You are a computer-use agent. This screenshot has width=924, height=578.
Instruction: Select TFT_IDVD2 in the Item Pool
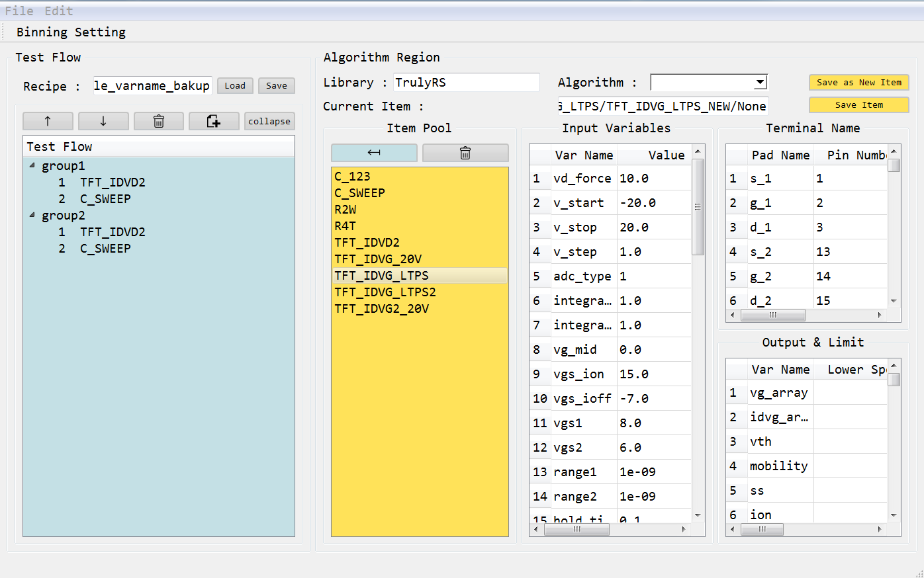coord(420,243)
